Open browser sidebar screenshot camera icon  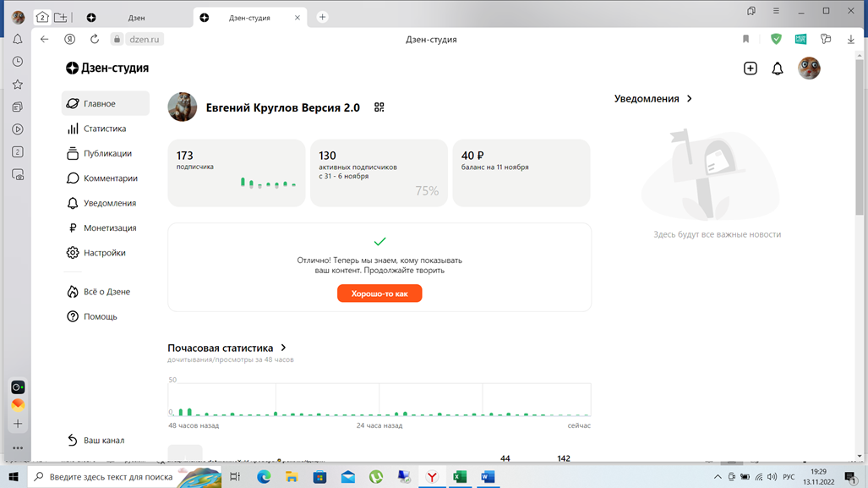coord(18,175)
